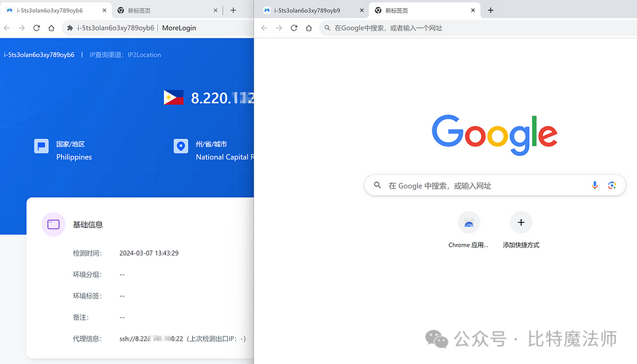Close the 新标签页 tab in left window
This screenshot has height=364, width=637.
[x=215, y=11]
